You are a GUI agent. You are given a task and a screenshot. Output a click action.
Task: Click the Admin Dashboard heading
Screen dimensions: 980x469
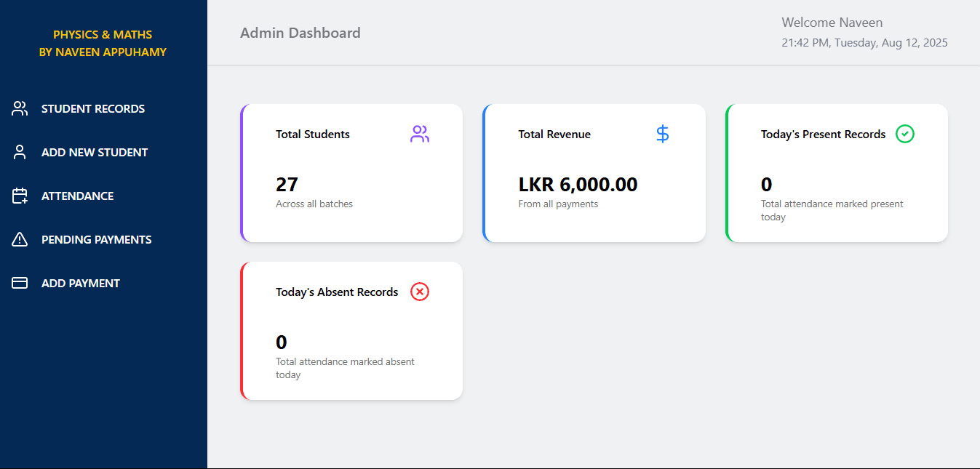(300, 33)
